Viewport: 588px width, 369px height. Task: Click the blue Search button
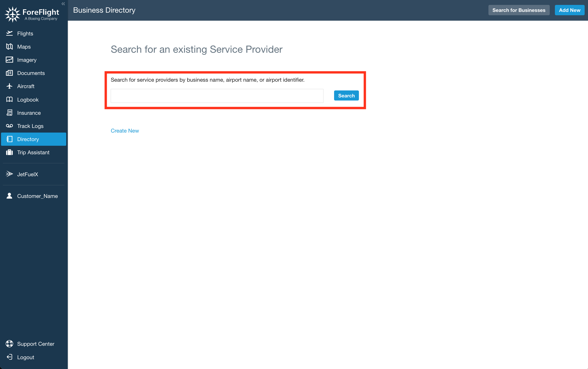[346, 96]
